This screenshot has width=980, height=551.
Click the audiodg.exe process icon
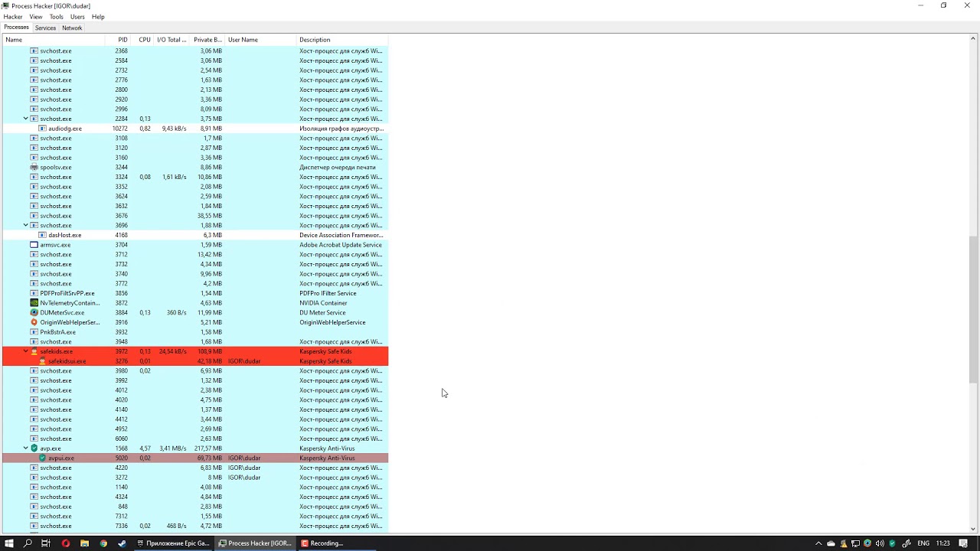42,129
